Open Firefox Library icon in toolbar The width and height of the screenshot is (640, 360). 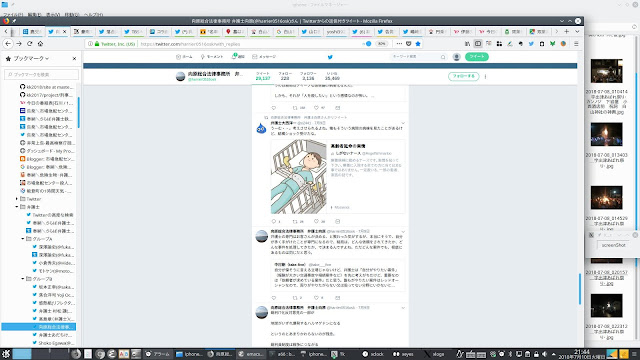click(x=467, y=44)
